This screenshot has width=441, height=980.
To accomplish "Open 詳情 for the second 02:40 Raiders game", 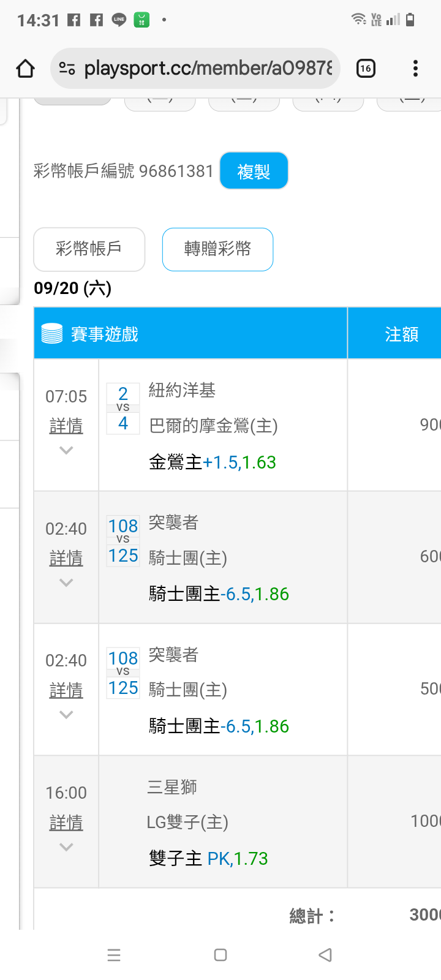I will (x=66, y=690).
